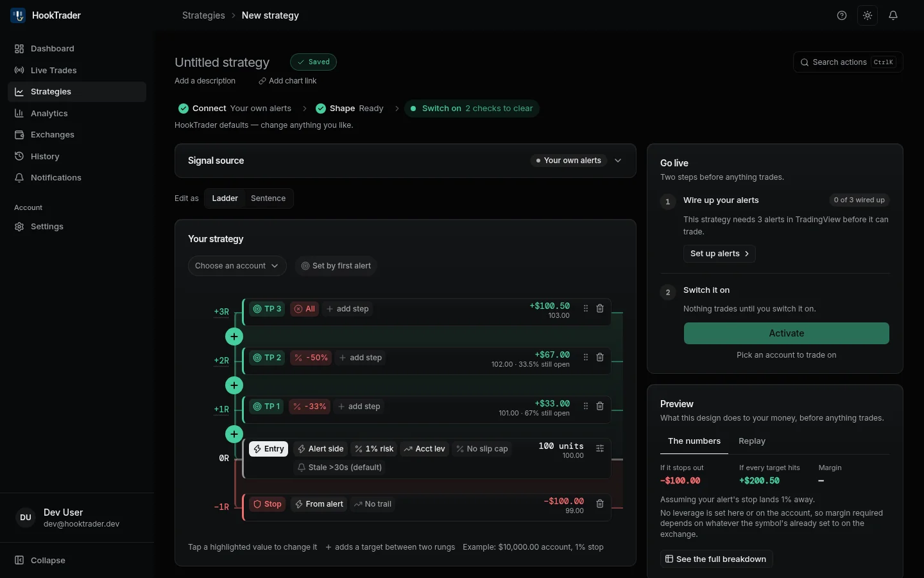This screenshot has width=924, height=578.
Task: Switch Edit as to Sentence
Action: tap(268, 198)
